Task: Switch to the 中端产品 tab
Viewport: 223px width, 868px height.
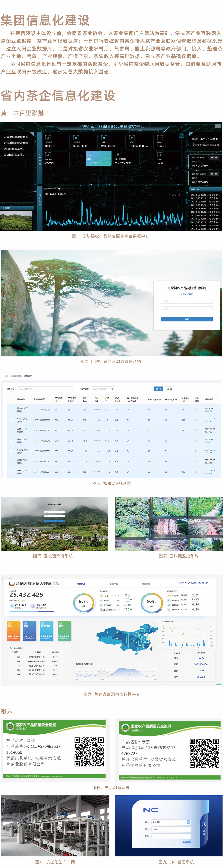Action: [x=113, y=584]
